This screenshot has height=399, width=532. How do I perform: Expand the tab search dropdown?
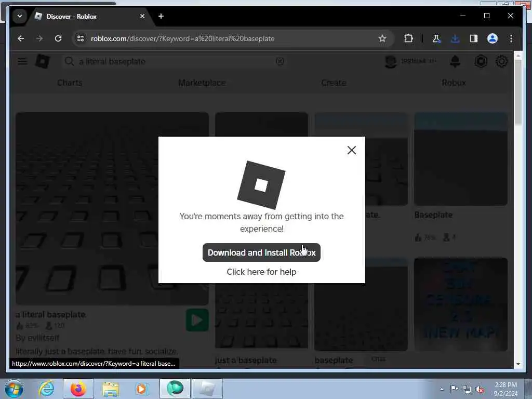coord(20,16)
